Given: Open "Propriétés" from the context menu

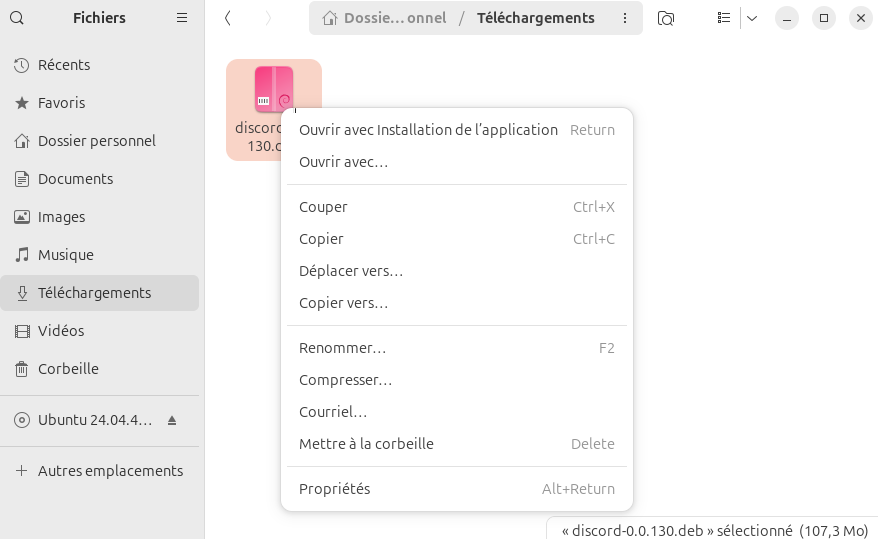Looking at the screenshot, I should (x=334, y=489).
